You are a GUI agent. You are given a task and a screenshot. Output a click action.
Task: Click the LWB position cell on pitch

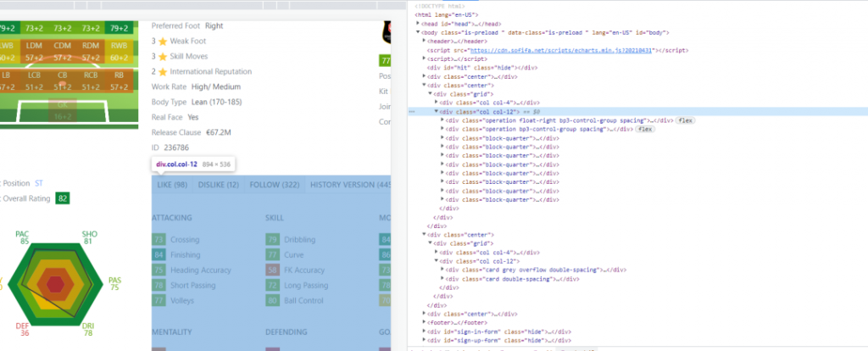click(8, 51)
